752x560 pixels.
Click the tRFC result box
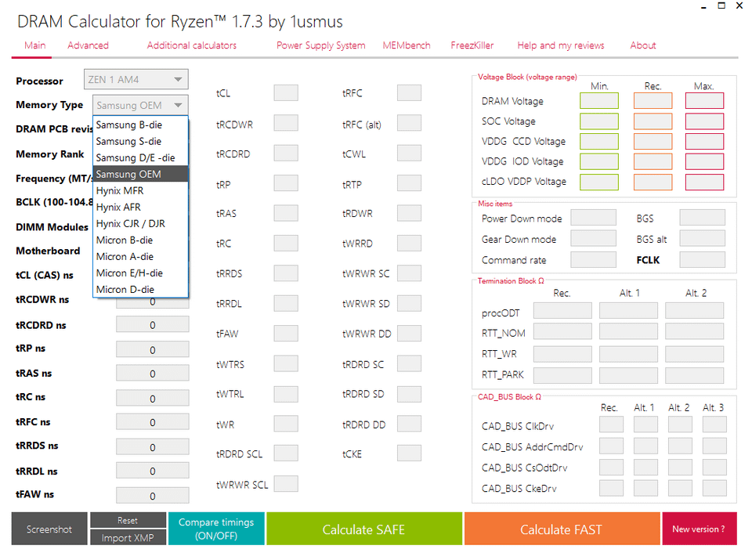pos(409,93)
